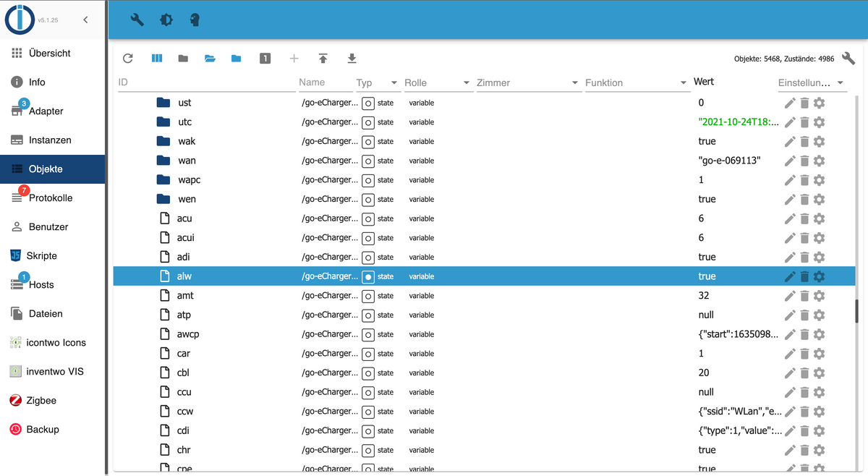Click the atp value null

click(706, 315)
